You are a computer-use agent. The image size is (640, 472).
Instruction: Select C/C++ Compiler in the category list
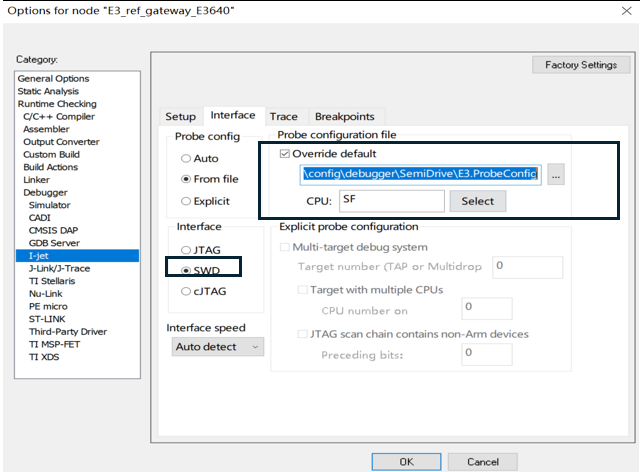tap(59, 117)
